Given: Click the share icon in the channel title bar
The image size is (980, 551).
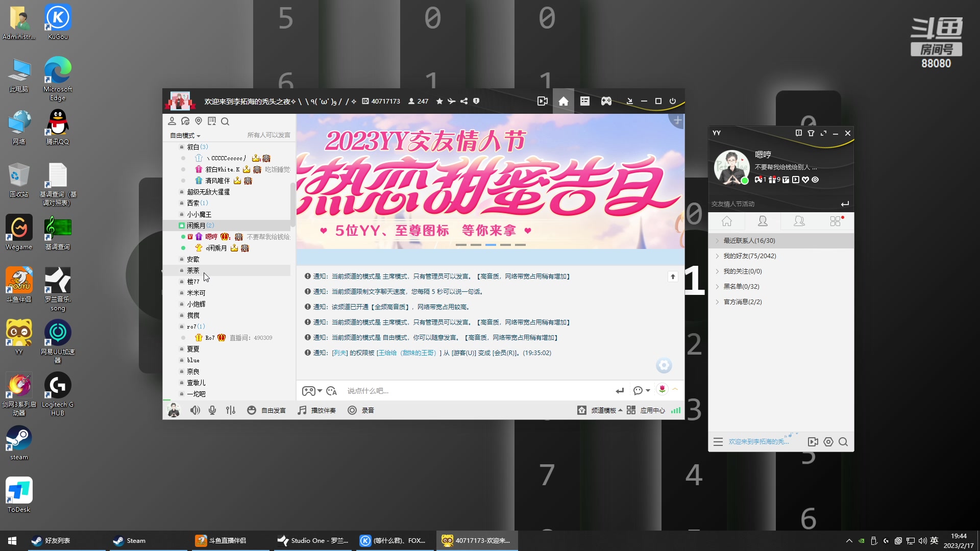Looking at the screenshot, I should coord(463,101).
